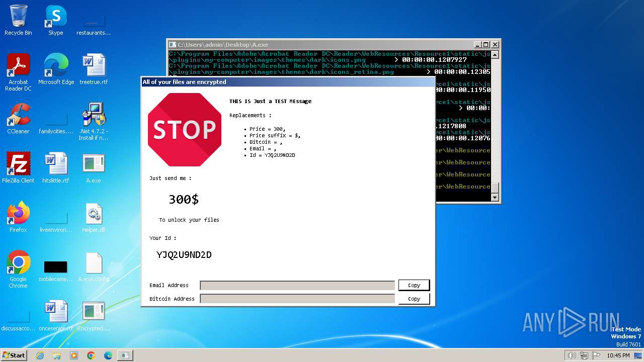Click the console scrollbar thumb

point(495,188)
